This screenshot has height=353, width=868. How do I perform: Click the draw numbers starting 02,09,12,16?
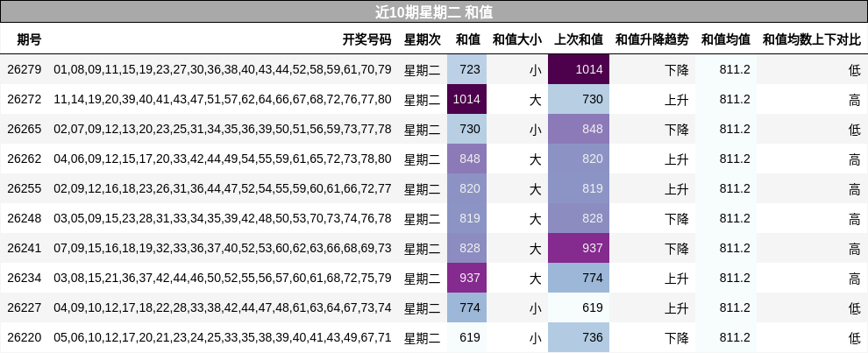[223, 188]
